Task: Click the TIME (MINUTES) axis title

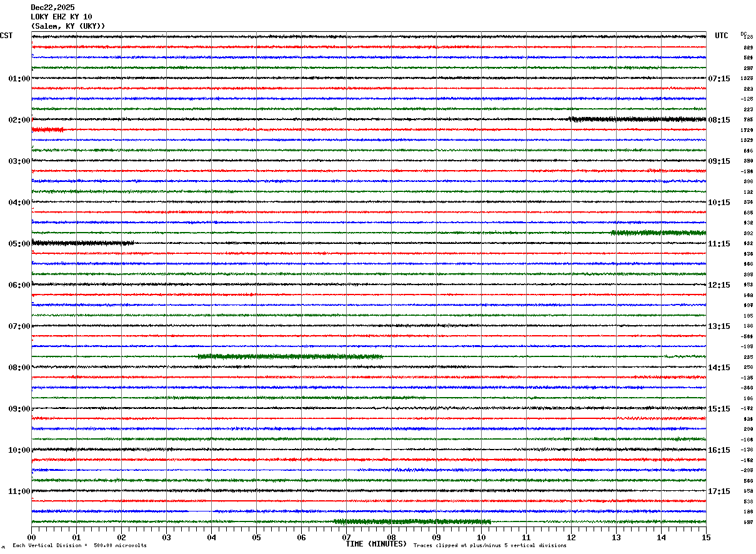Action: click(376, 544)
